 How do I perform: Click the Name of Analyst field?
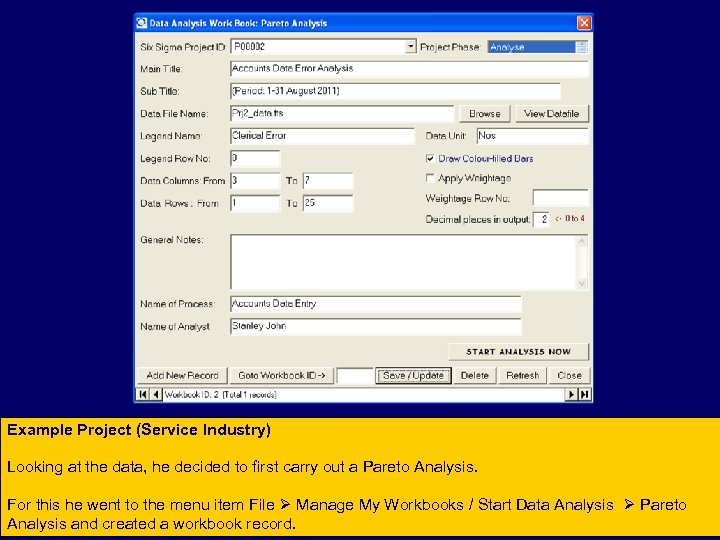point(376,326)
